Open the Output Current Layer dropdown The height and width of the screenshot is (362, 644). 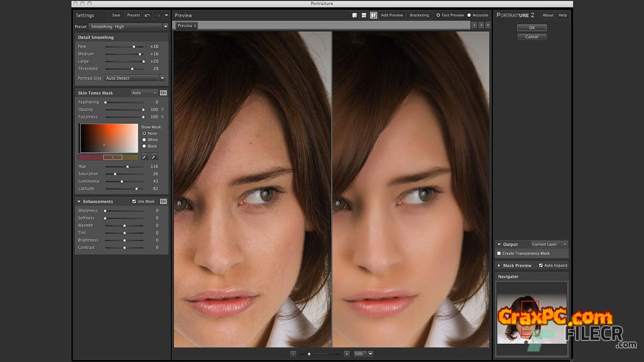(549, 244)
